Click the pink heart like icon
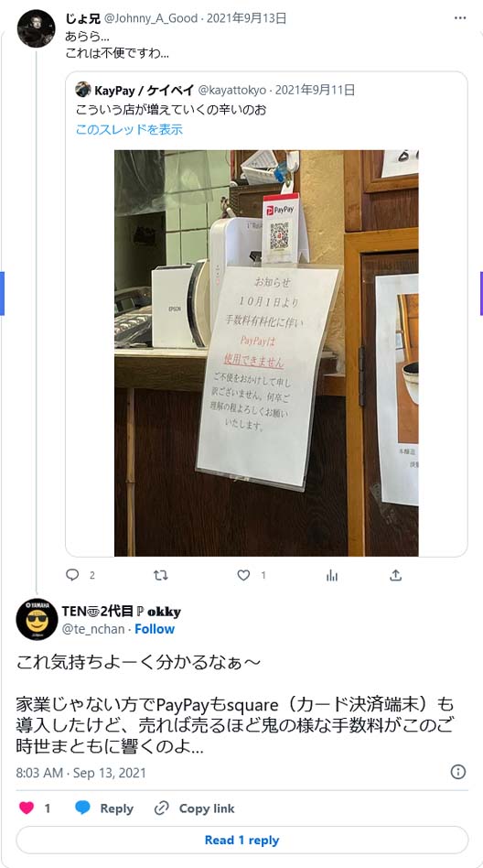Screen dimensions: 483x868 [x=26, y=808]
